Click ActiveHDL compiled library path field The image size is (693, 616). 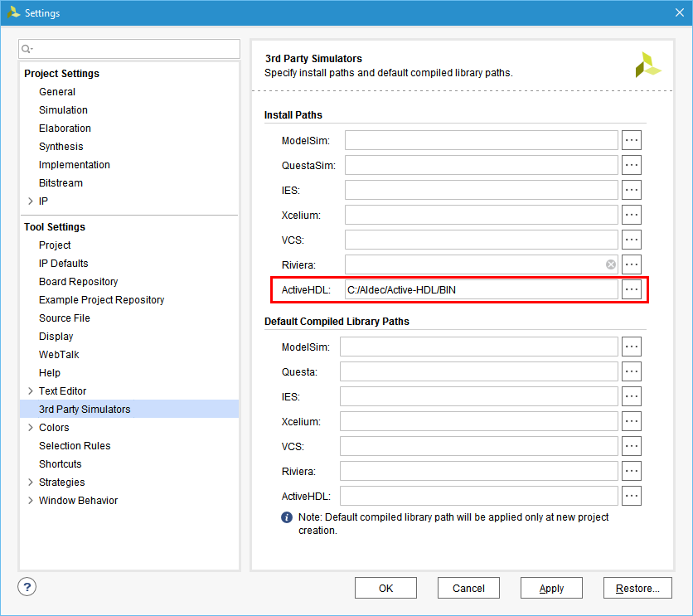click(478, 496)
